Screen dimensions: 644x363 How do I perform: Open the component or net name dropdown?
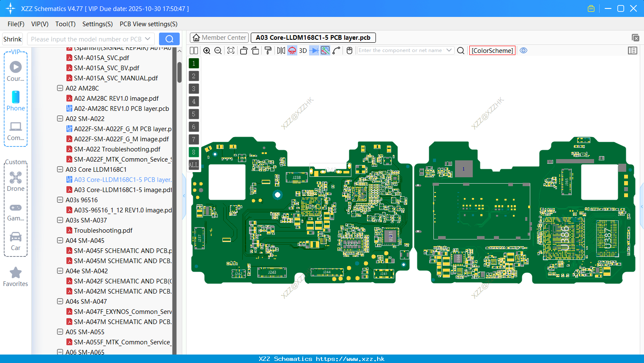tap(449, 50)
